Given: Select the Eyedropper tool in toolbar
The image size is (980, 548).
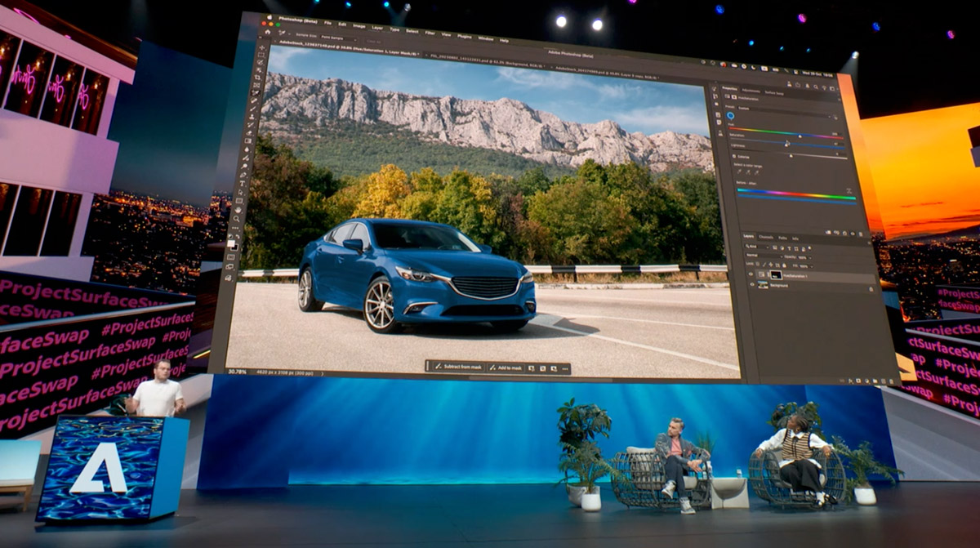Looking at the screenshot, I should 255,92.
